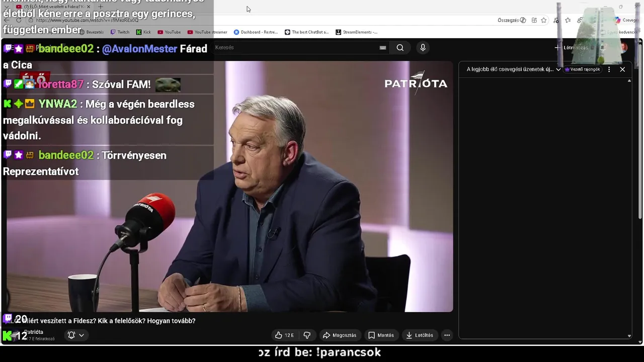The height and width of the screenshot is (362, 644).
Task: Close the live chat panel
Action: coord(622,69)
